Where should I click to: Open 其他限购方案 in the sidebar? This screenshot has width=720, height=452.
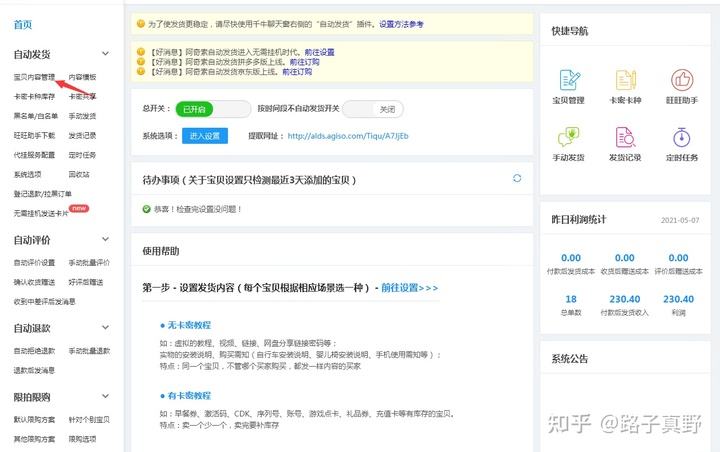click(34, 439)
